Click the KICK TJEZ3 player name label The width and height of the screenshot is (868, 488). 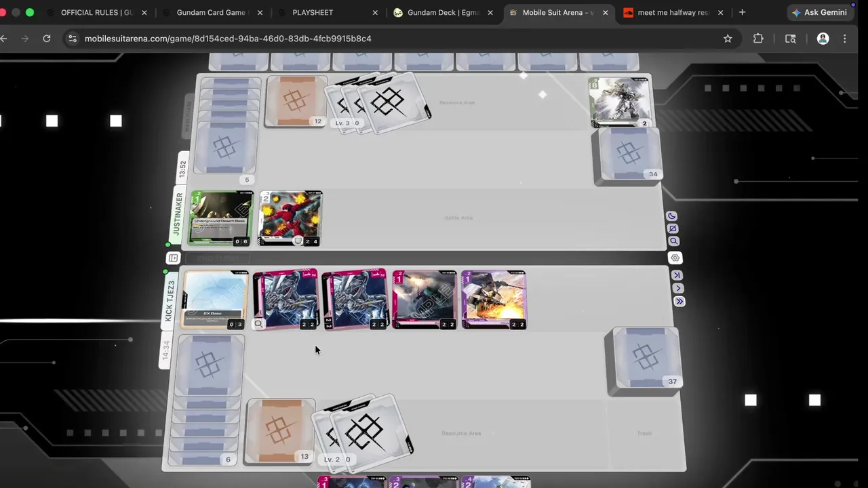pyautogui.click(x=170, y=301)
